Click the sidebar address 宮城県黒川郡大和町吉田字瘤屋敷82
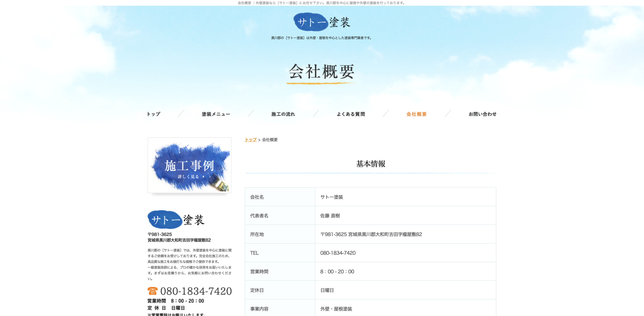 [x=179, y=240]
